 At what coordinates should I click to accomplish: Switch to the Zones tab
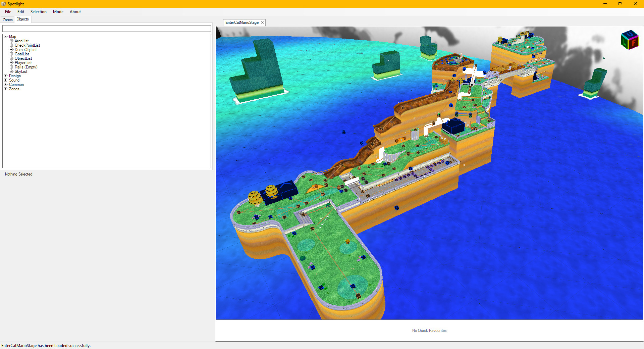[7, 20]
